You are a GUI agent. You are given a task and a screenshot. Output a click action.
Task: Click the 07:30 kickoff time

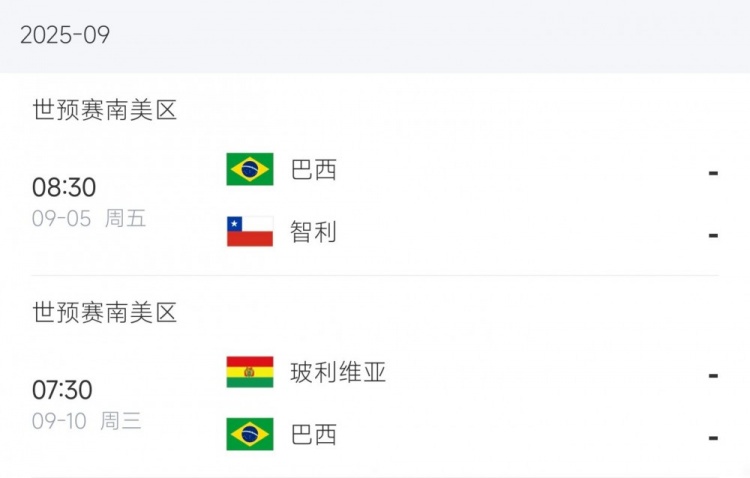64,390
